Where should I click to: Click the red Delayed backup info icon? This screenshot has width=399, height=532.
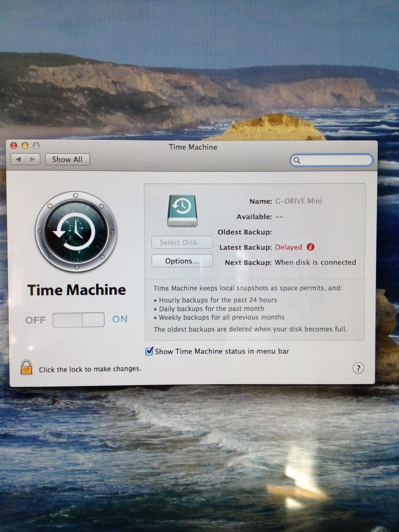pos(310,247)
